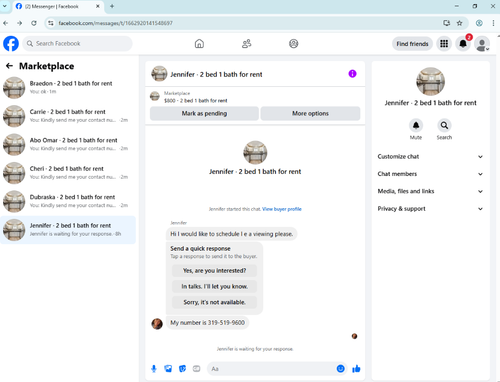Click More options button

pos(310,113)
